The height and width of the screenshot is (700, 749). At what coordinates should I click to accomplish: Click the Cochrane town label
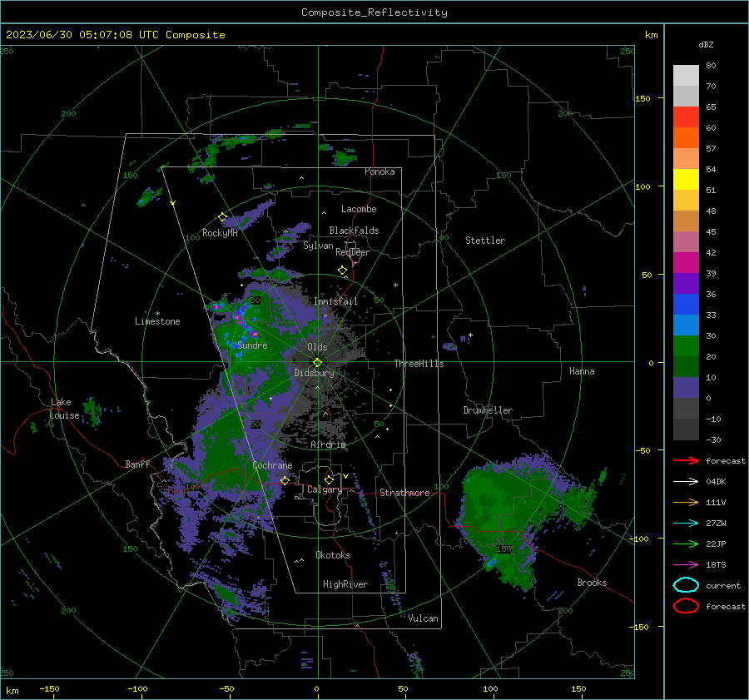click(272, 465)
